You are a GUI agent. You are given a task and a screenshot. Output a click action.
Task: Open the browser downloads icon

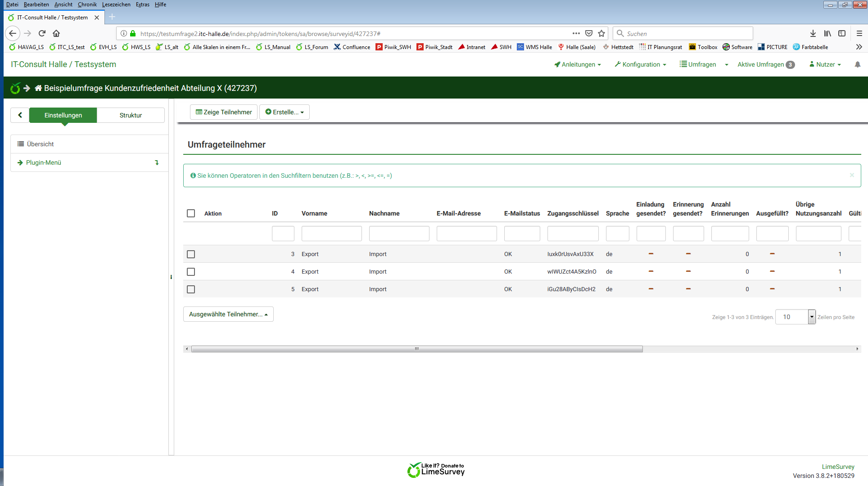click(813, 33)
